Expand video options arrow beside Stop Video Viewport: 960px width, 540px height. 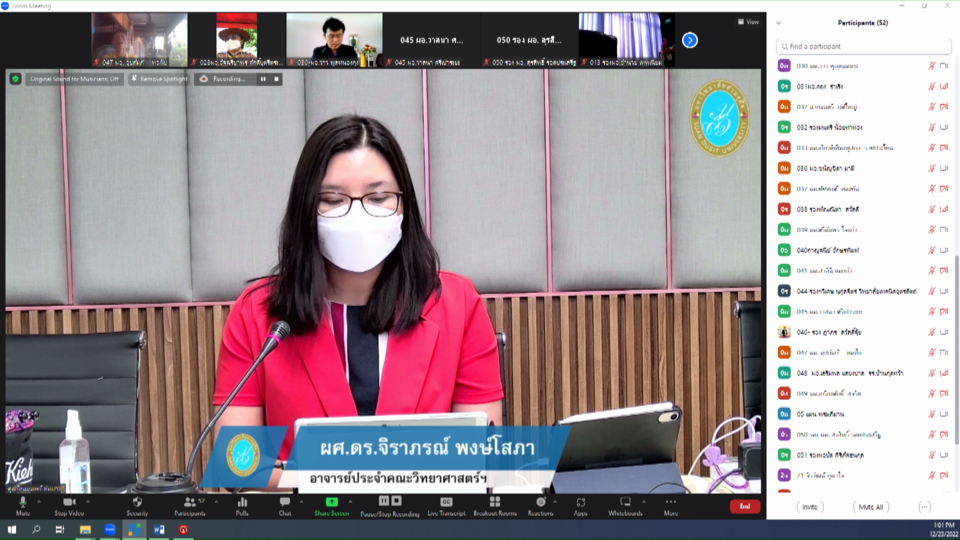pyautogui.click(x=88, y=502)
